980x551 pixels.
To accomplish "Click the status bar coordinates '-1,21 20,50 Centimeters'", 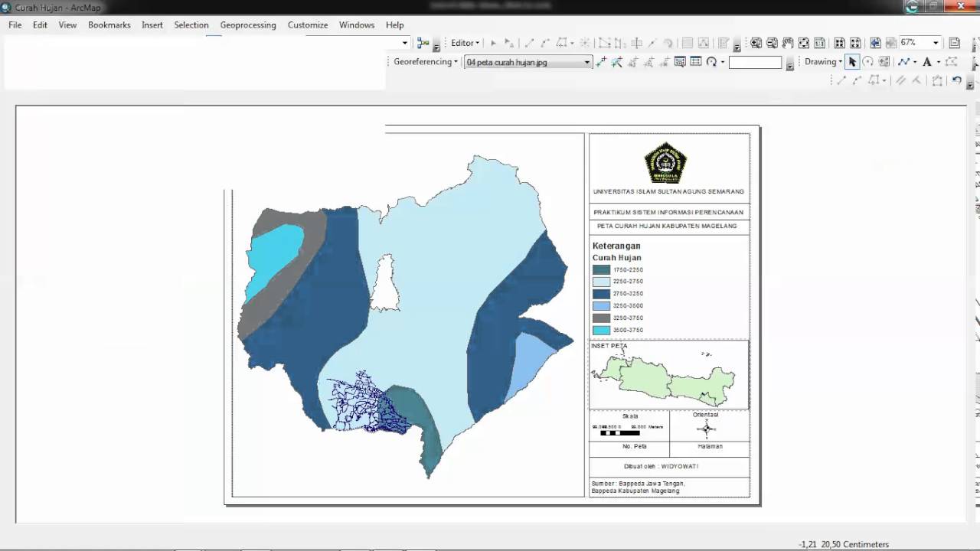I will (x=844, y=544).
